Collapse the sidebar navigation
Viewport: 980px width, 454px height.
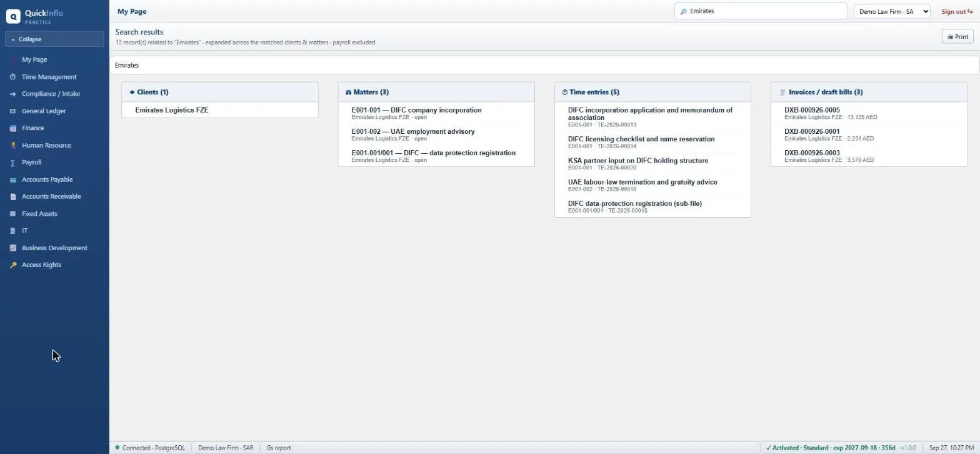point(54,39)
